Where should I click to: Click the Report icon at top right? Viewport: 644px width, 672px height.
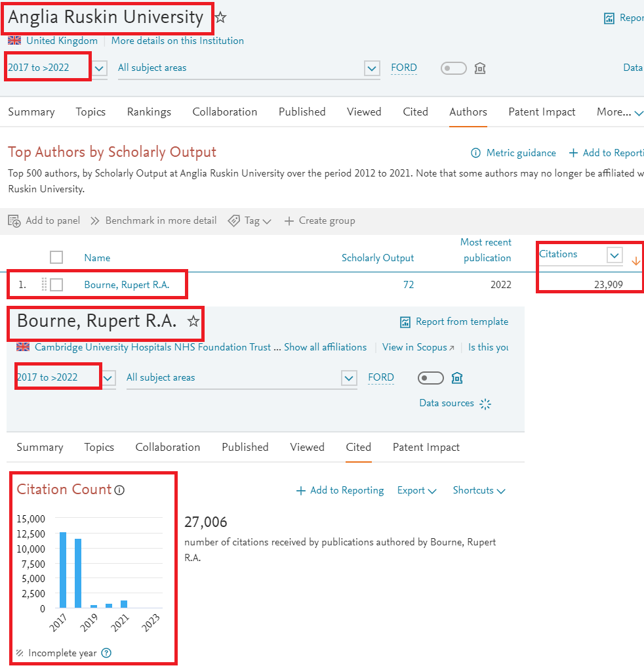(609, 18)
